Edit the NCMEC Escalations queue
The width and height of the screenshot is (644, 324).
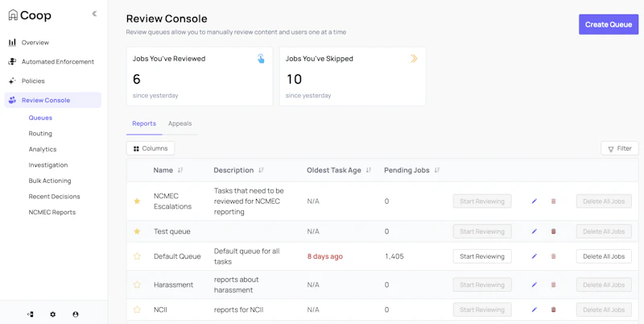click(x=534, y=201)
